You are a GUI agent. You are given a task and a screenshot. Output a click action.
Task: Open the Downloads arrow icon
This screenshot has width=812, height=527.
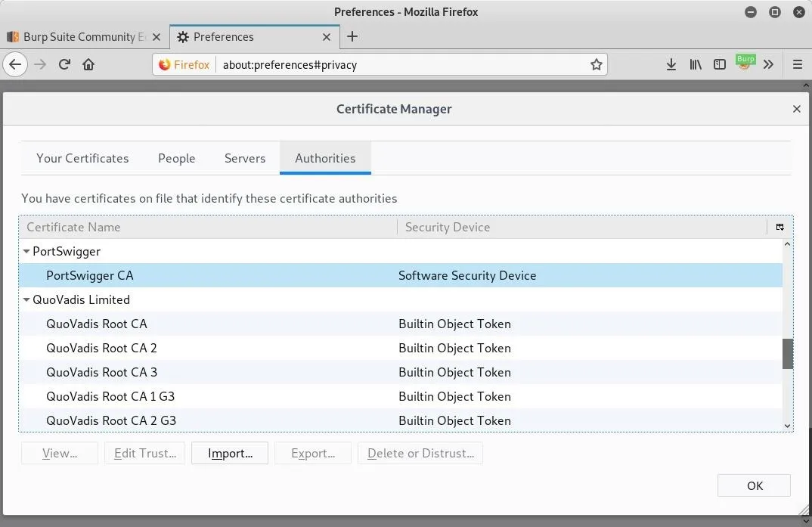(x=671, y=65)
